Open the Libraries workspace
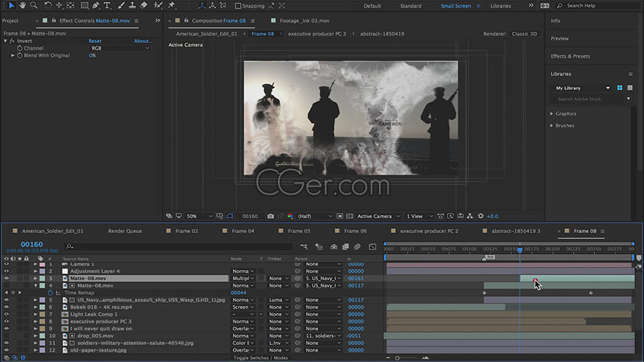This screenshot has height=362, width=644. (x=501, y=6)
